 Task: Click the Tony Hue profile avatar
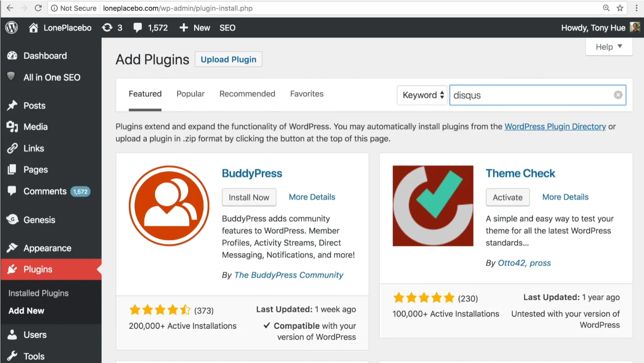pos(635,28)
